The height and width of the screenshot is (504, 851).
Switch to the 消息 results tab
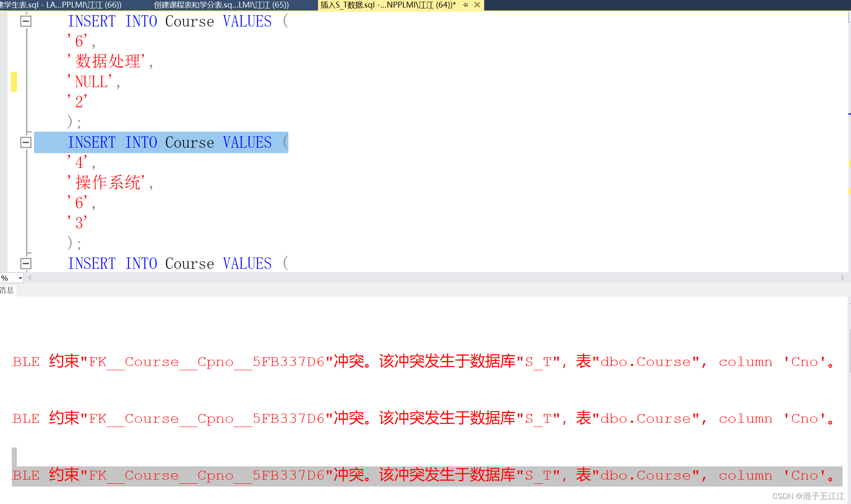(x=7, y=290)
